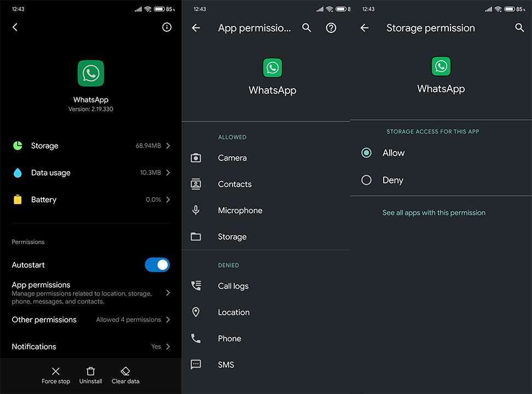532x394 pixels.
Task: Open the Phone denied permission
Action: pos(265,338)
